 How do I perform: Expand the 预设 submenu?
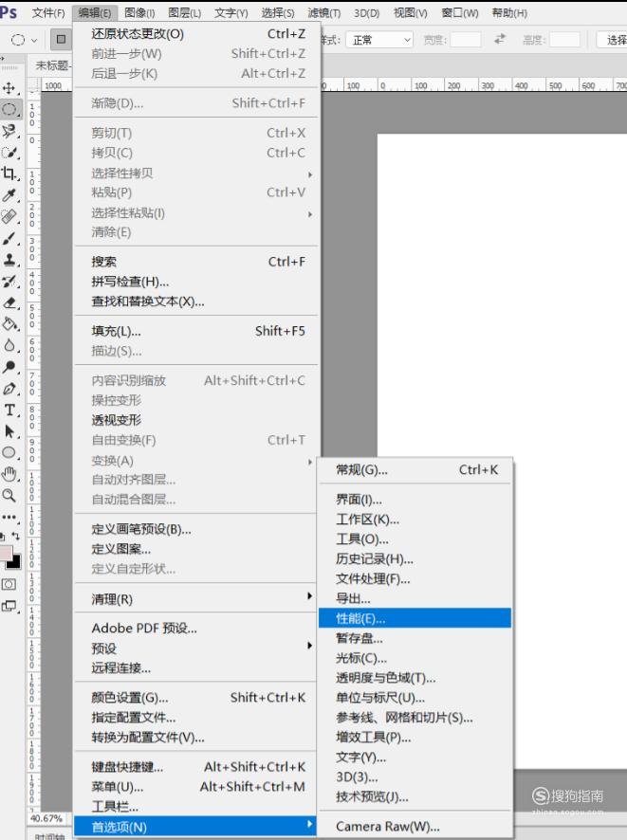point(195,648)
